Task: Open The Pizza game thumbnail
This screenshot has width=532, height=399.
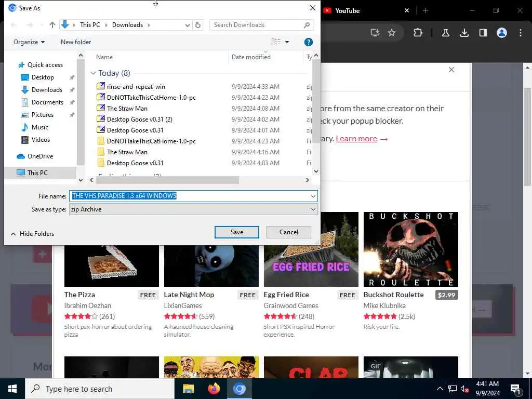Action: tap(112, 265)
